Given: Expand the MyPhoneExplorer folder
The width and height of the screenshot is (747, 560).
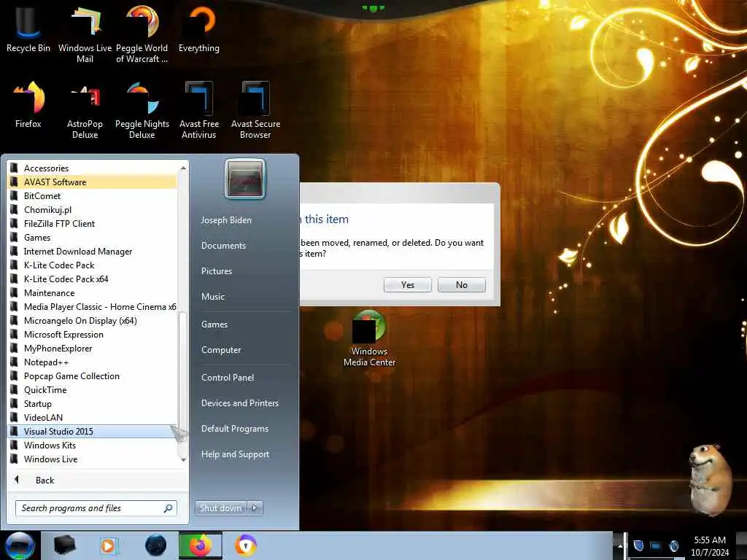Looking at the screenshot, I should 93,348.
